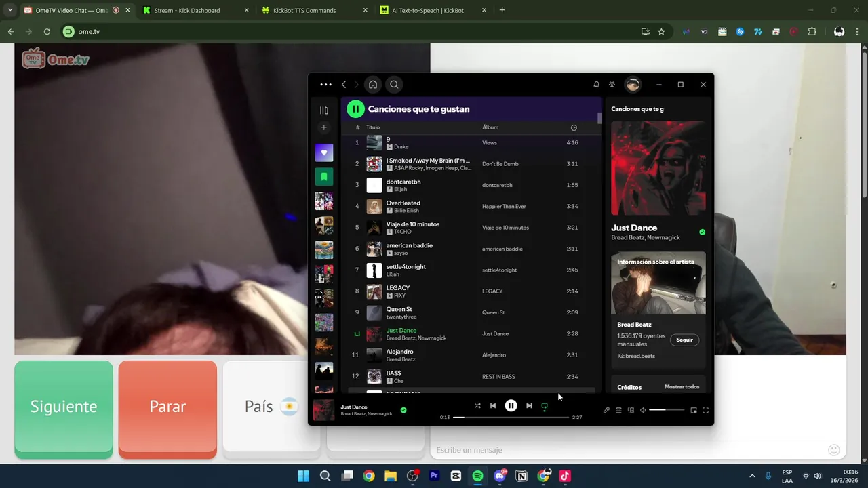Open album link Happier Than Ever

pos(504,206)
